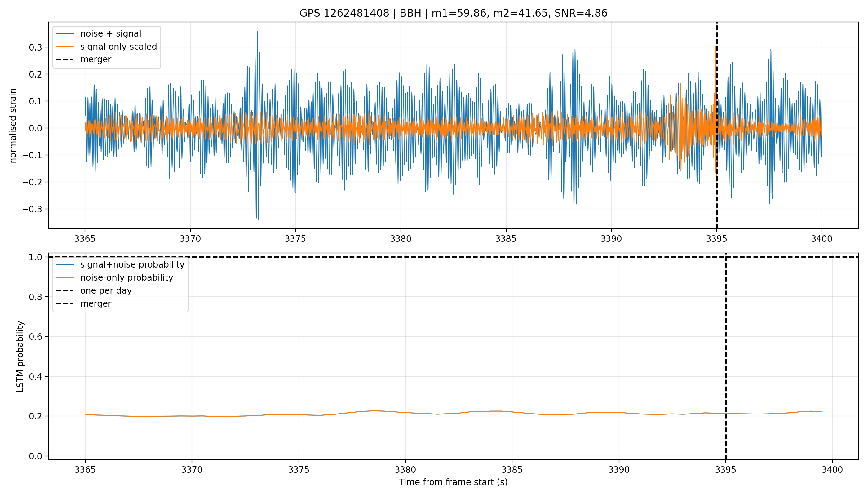This screenshot has height=496, width=868.
Task: Click the 0.8 tick on LSTM probability axis
Action: tap(35, 297)
